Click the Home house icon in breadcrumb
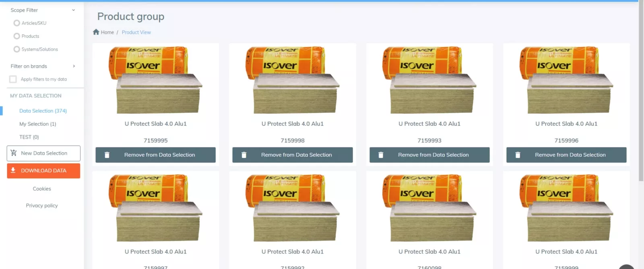 [x=96, y=32]
